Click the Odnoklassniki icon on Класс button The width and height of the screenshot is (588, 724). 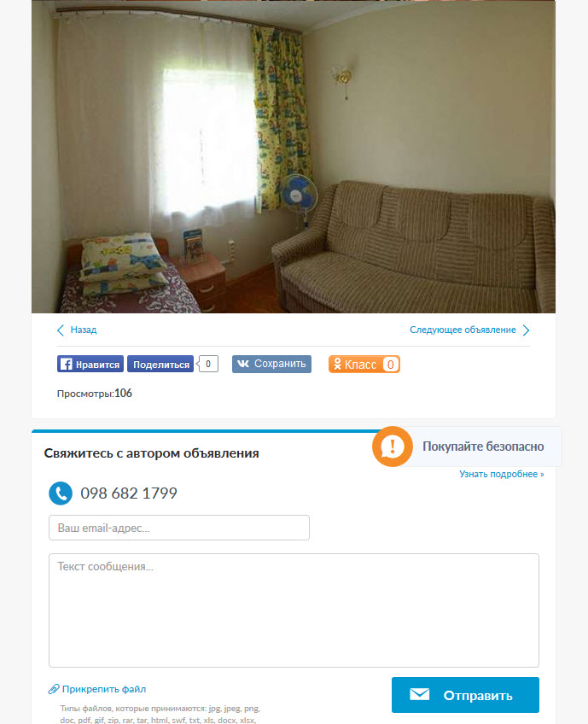337,365
